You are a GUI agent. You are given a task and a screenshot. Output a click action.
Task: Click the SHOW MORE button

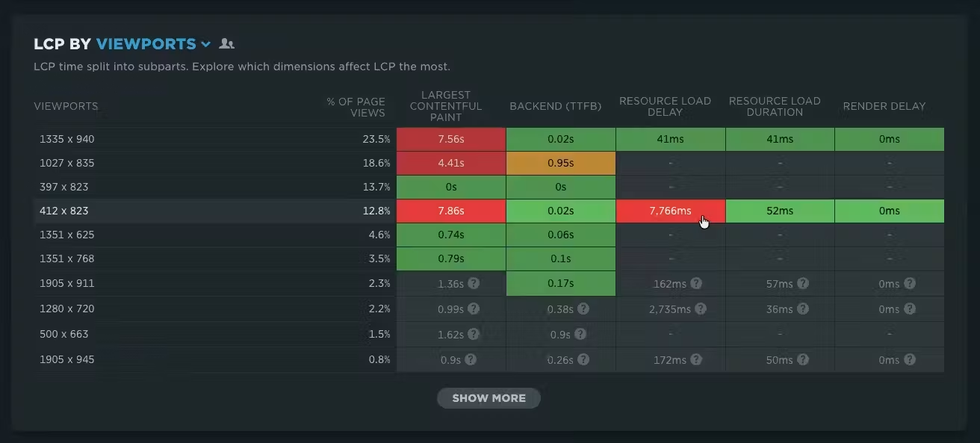489,398
